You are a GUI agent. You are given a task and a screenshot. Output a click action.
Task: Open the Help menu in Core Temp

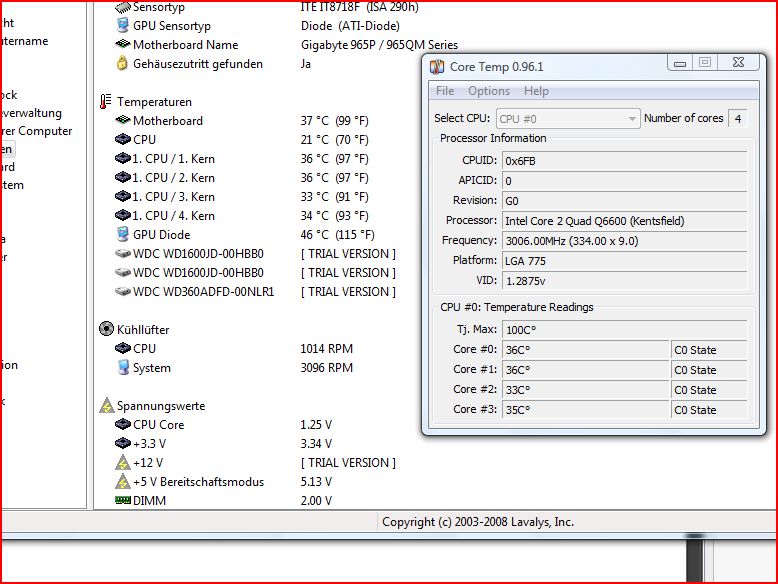coord(536,91)
